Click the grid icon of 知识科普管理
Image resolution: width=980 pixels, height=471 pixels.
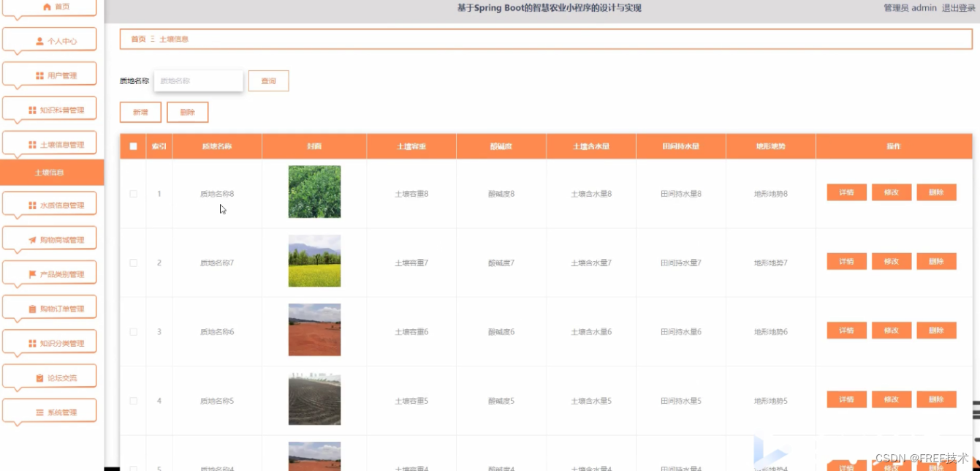click(x=32, y=110)
